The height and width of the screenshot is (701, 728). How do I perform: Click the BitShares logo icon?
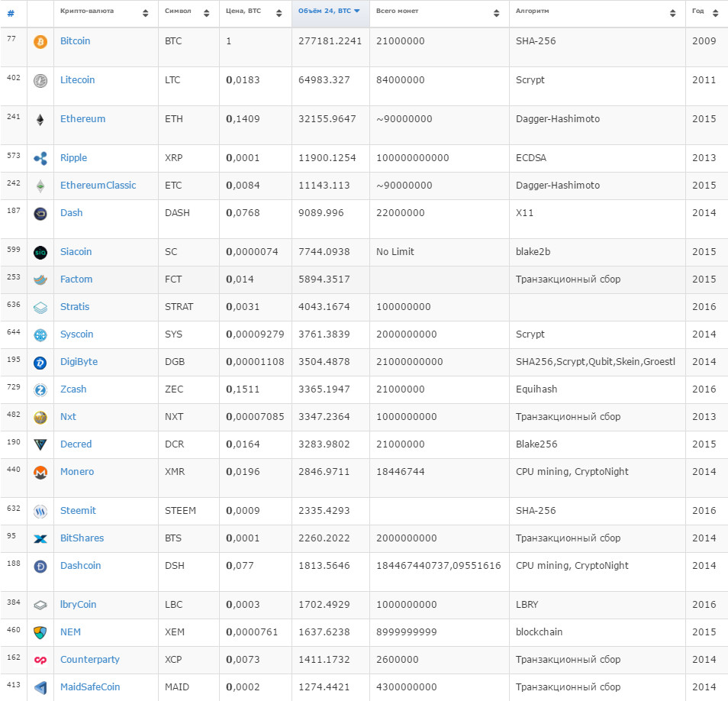[x=40, y=539]
